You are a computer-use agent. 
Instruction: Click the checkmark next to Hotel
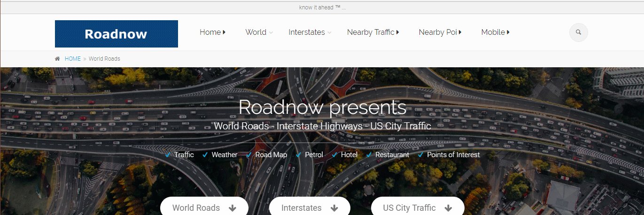point(334,155)
